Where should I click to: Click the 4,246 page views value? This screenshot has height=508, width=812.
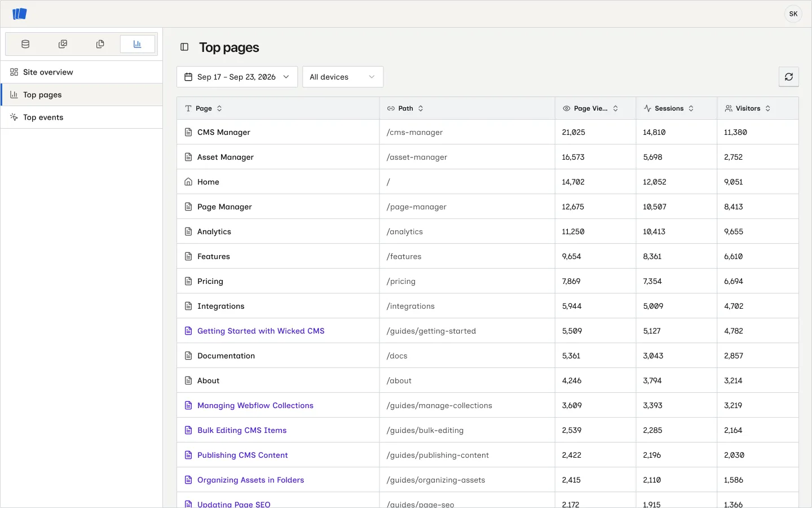[x=572, y=380]
